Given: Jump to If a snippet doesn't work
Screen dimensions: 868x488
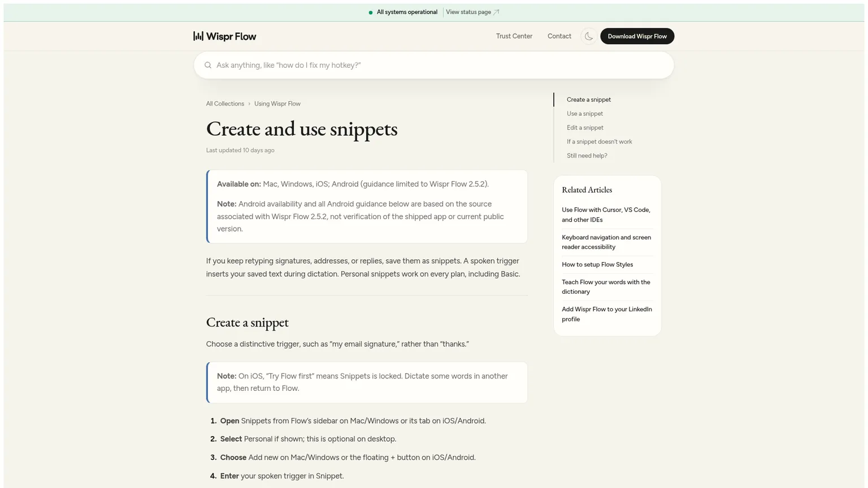Looking at the screenshot, I should [x=600, y=142].
